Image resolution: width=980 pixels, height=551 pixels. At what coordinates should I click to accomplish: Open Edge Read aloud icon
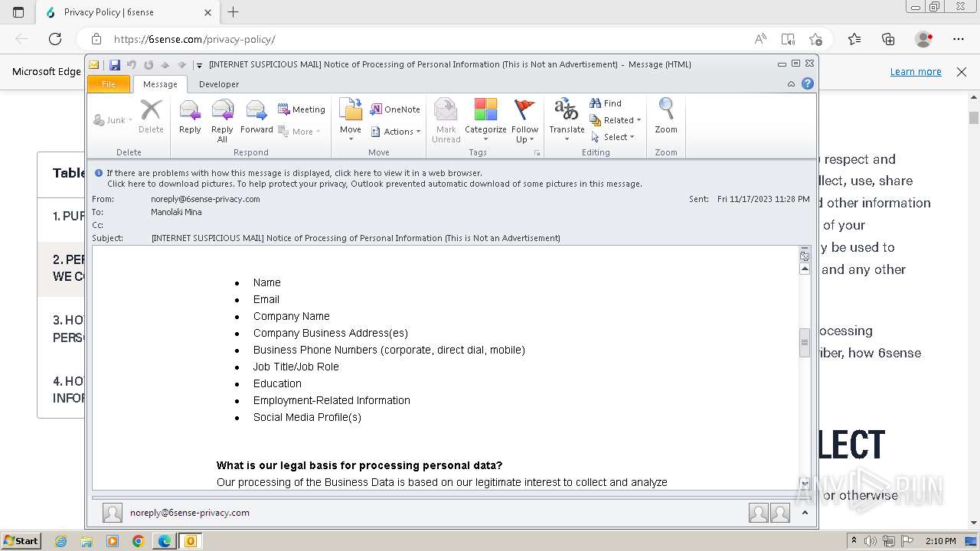(x=760, y=39)
